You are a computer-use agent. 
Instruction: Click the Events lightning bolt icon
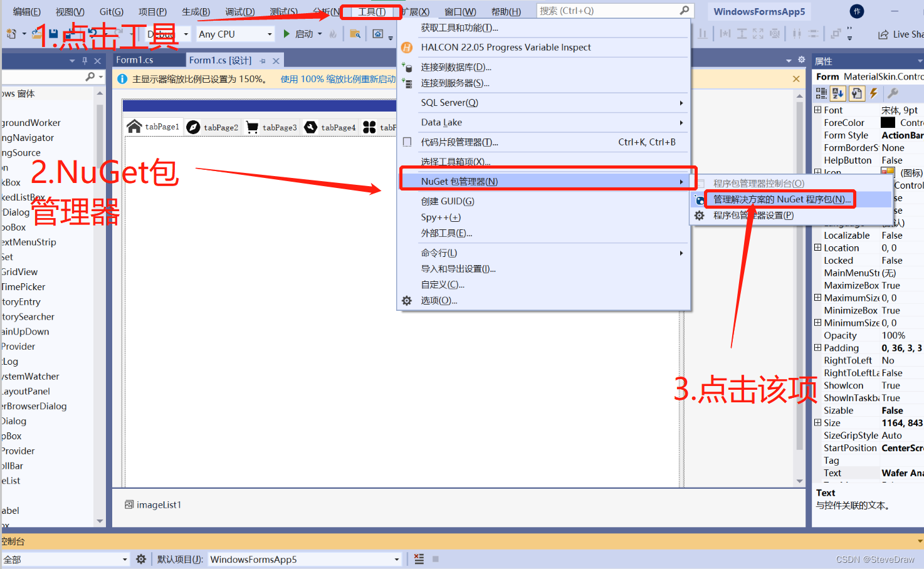(873, 93)
